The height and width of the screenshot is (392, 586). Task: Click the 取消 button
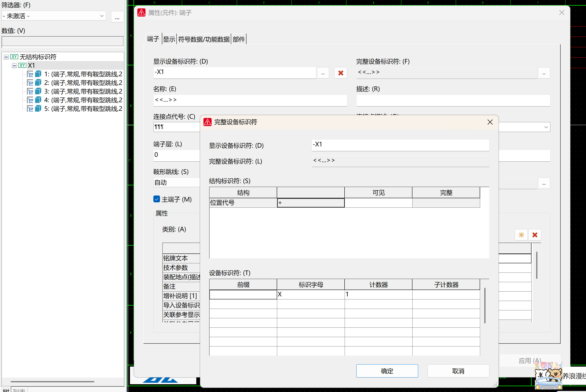coord(458,371)
